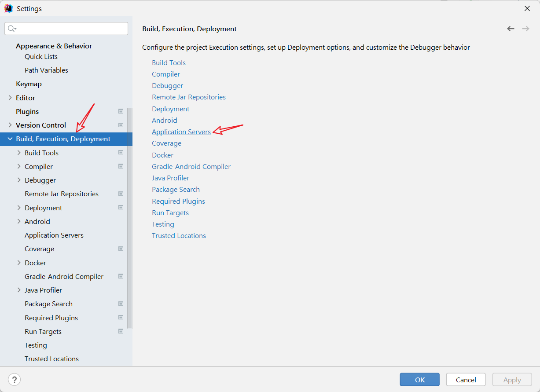Open Remote Jar Repositories link
The image size is (540, 392).
click(x=189, y=97)
